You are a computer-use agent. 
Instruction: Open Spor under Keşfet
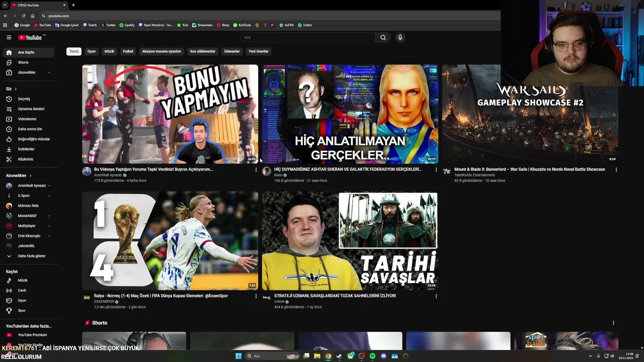coord(28,311)
